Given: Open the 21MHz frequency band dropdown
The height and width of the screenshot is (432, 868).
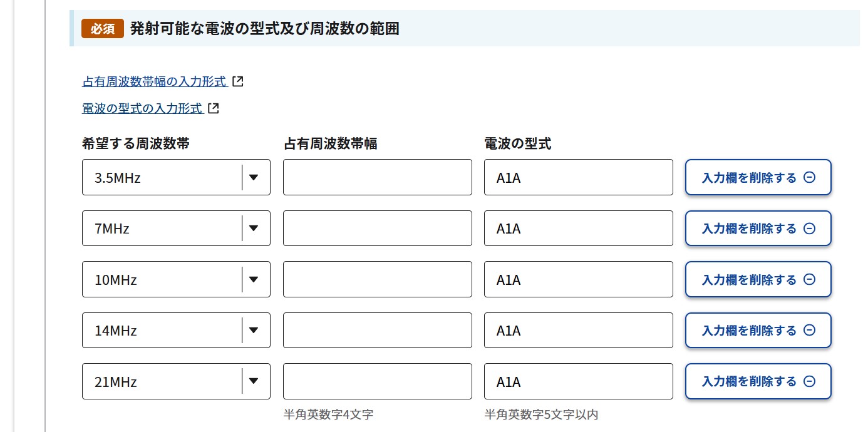Looking at the screenshot, I should point(176,381).
